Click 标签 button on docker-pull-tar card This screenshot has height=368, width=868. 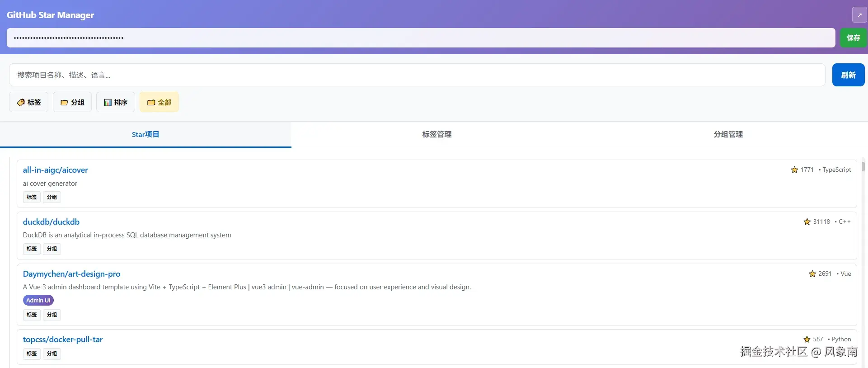click(x=32, y=354)
